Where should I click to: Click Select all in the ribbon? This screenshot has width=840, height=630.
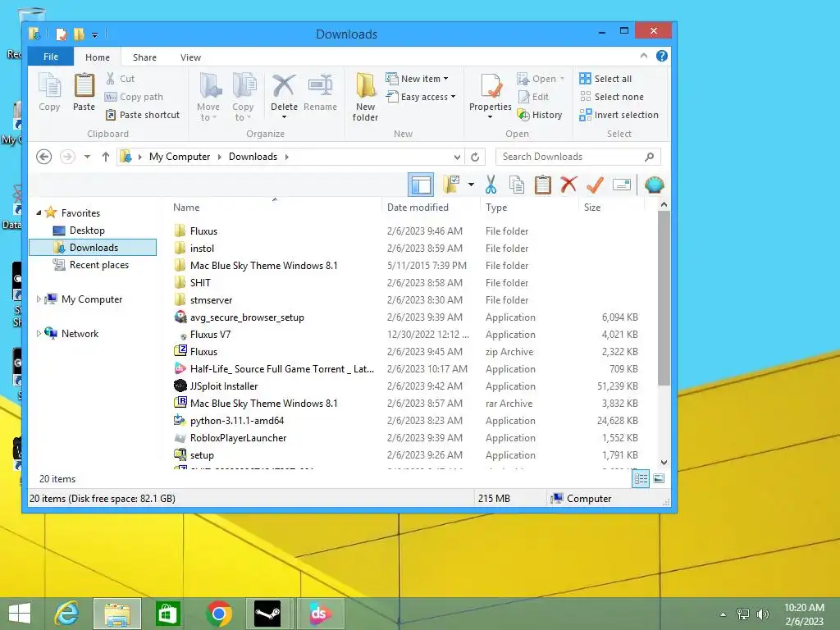[x=605, y=79]
